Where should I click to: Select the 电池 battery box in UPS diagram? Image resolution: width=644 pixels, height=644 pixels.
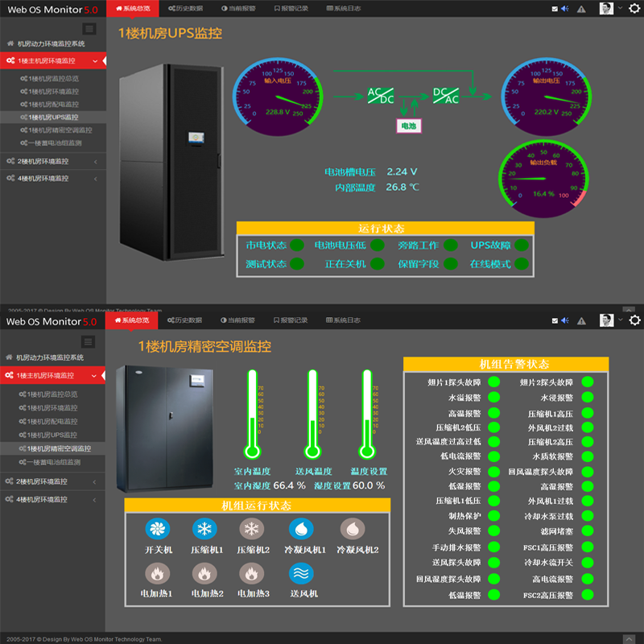(409, 126)
